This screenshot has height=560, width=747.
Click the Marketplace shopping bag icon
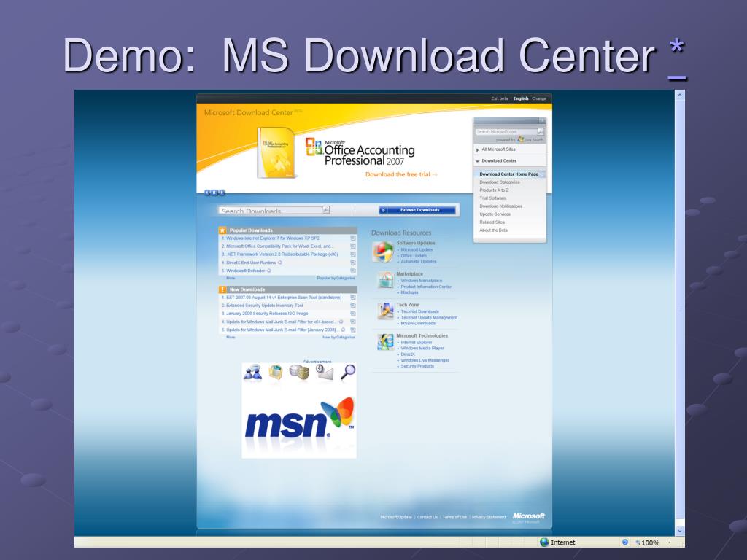click(385, 281)
